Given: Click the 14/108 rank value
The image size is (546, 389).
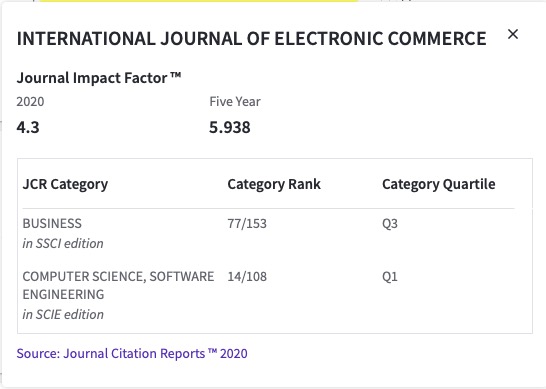Looking at the screenshot, I should coord(247,277).
